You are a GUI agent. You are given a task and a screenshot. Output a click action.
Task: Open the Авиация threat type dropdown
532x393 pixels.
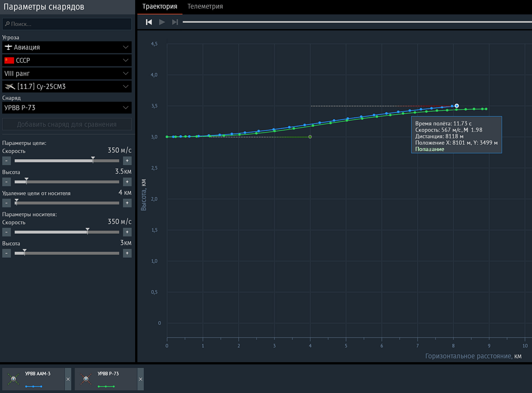coord(67,47)
